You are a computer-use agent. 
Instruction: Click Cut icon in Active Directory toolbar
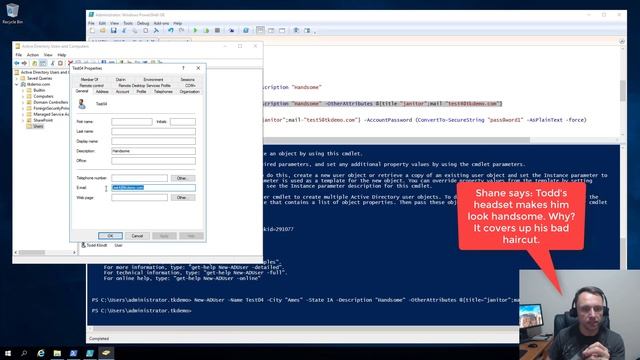pos(52,63)
